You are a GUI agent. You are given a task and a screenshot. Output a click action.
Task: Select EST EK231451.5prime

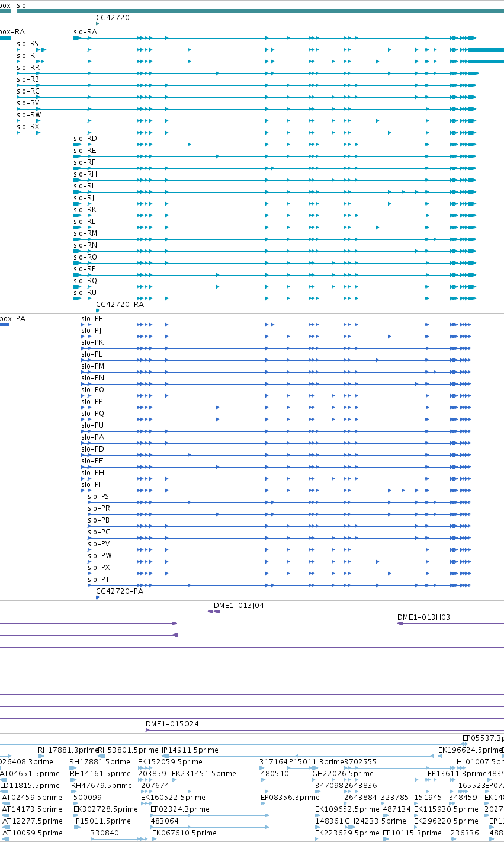pos(204,774)
